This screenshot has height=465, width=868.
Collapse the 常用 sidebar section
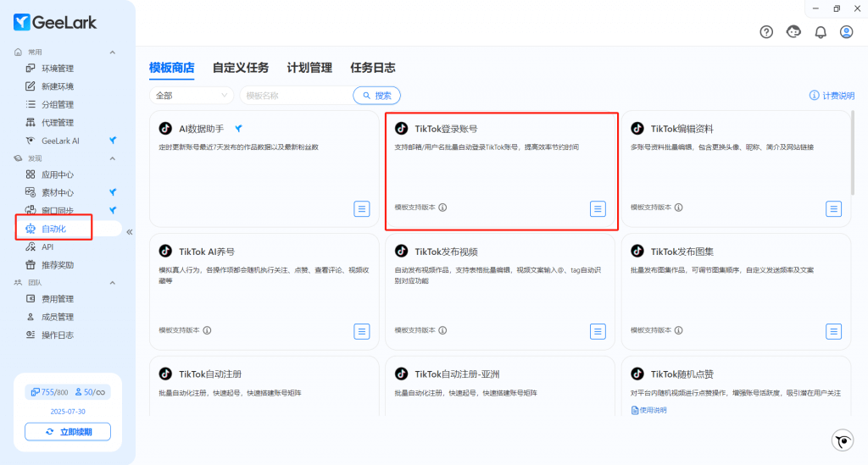(113, 53)
